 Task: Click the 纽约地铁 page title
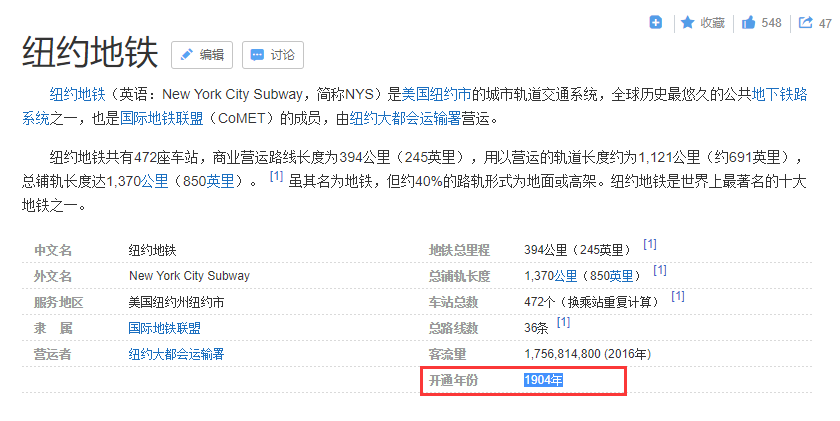click(x=90, y=52)
